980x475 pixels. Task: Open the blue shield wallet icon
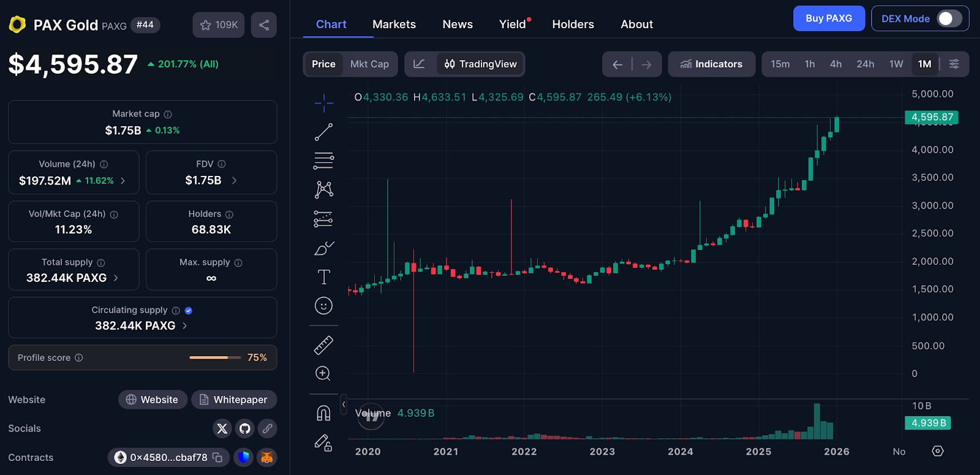click(244, 457)
